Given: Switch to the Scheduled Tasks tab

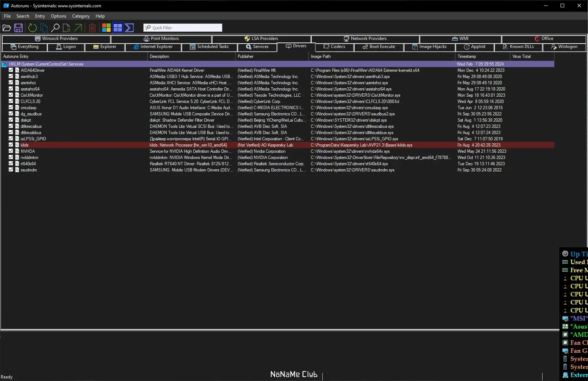Looking at the screenshot, I should 209,47.
